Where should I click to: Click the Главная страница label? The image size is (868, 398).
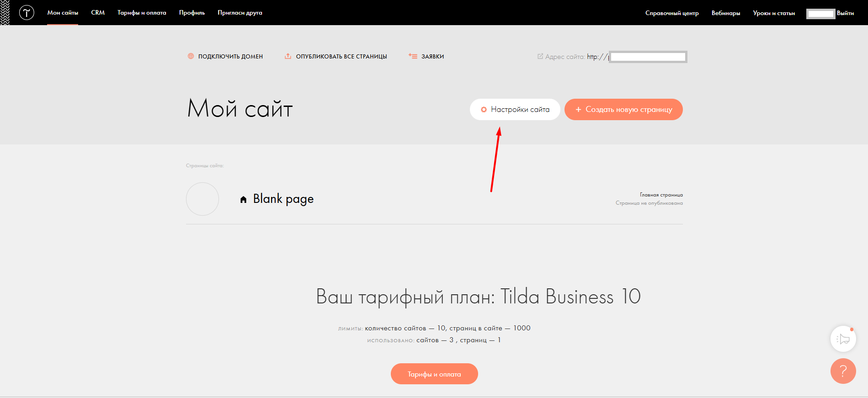click(x=661, y=195)
